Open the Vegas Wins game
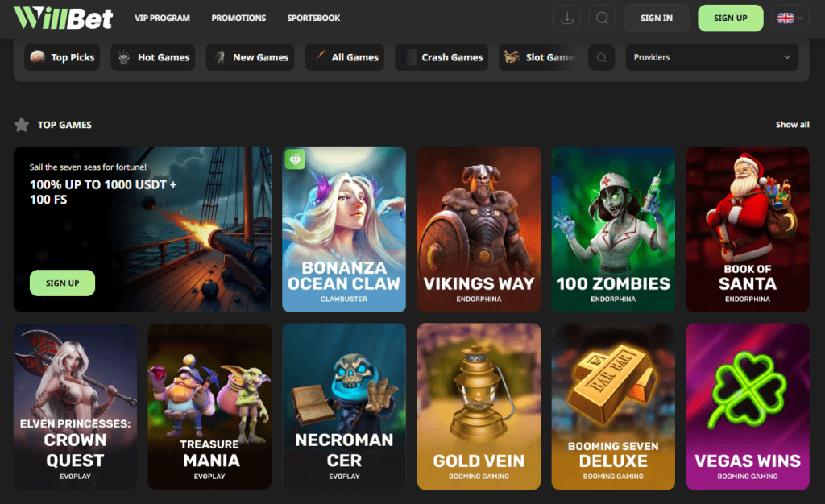 tap(748, 407)
